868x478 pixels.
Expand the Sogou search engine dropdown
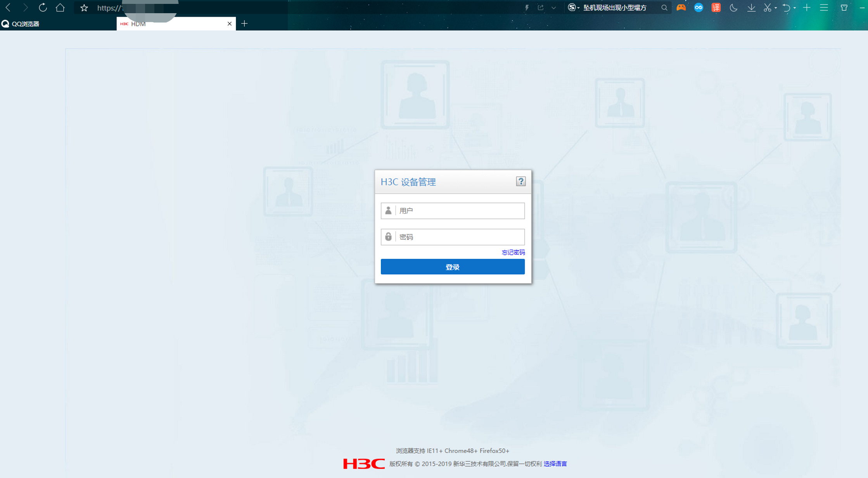[578, 8]
